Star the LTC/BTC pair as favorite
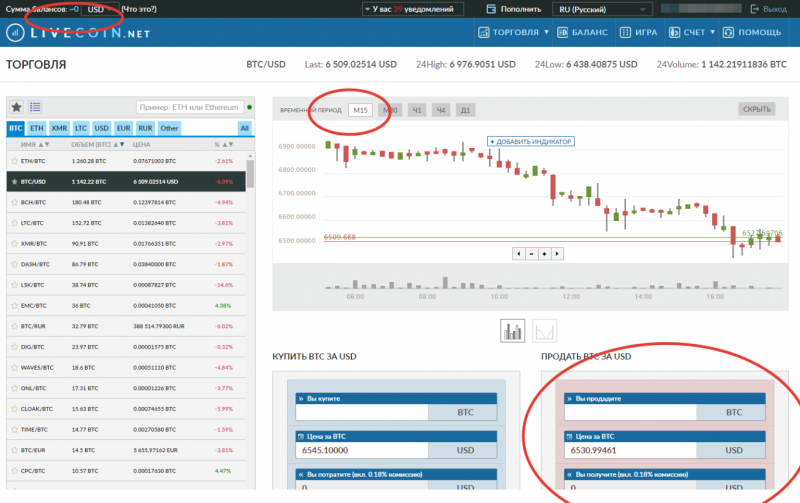 [x=14, y=223]
